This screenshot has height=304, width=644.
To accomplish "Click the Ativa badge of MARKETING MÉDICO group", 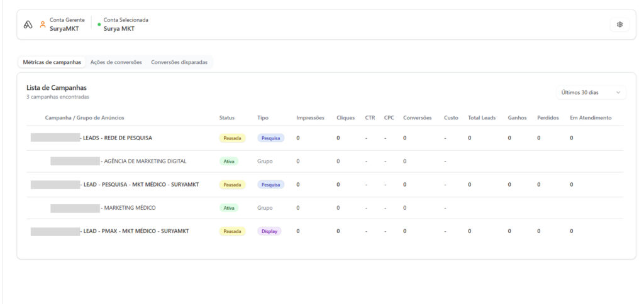I will tap(228, 208).
